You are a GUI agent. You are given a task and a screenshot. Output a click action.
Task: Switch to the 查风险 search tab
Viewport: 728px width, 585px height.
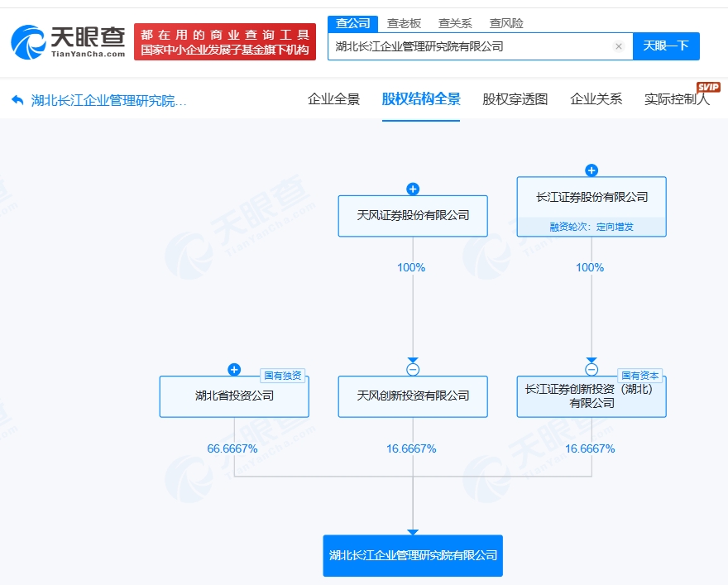click(x=506, y=23)
